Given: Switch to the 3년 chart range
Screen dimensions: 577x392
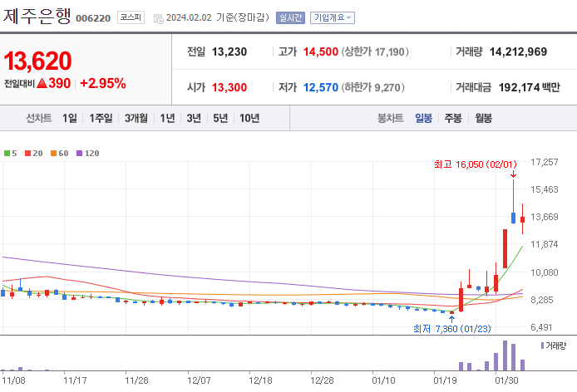Looking at the screenshot, I should 194,118.
